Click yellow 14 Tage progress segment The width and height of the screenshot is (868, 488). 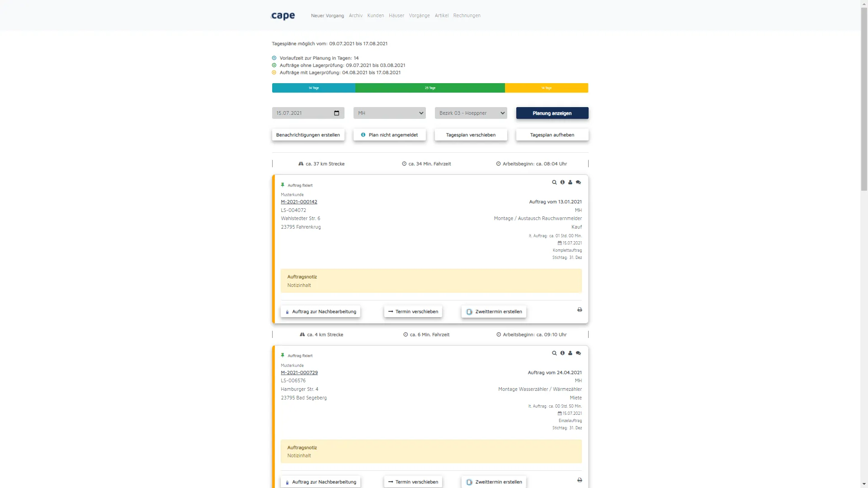(x=547, y=88)
